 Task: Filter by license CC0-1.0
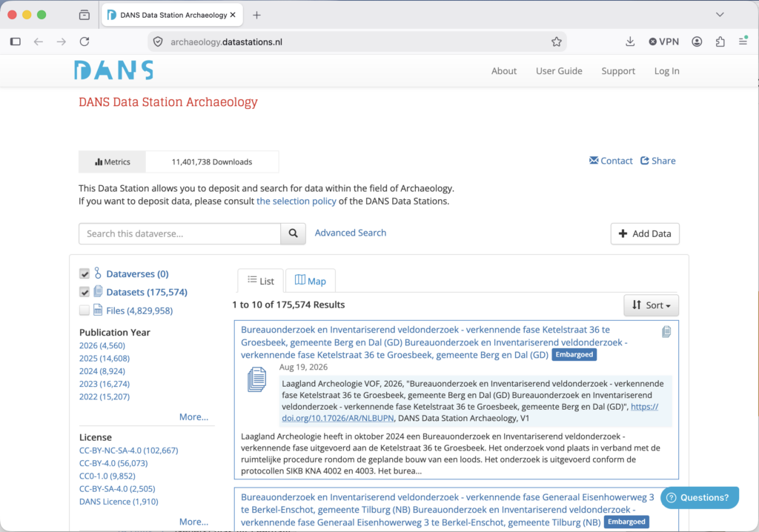(x=107, y=476)
